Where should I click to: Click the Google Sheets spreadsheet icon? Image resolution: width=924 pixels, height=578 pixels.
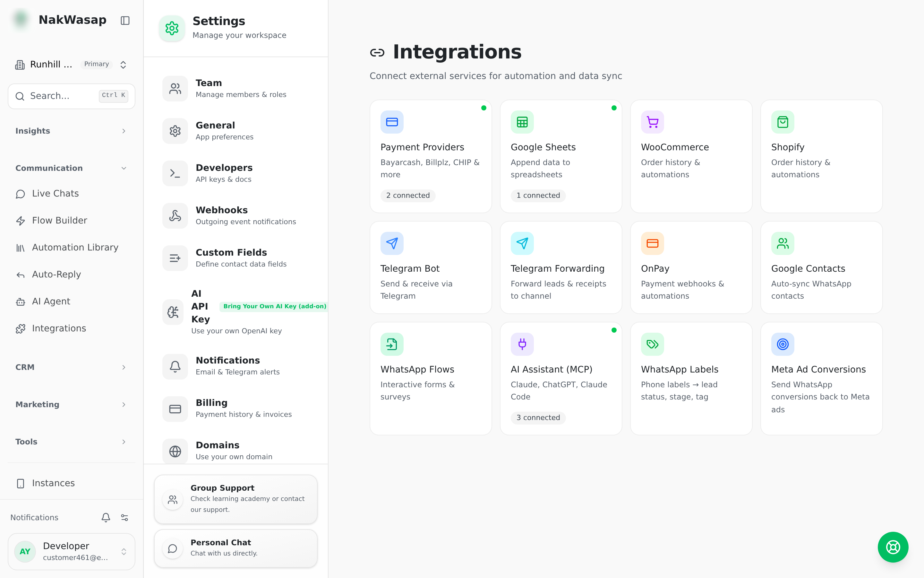[522, 122]
